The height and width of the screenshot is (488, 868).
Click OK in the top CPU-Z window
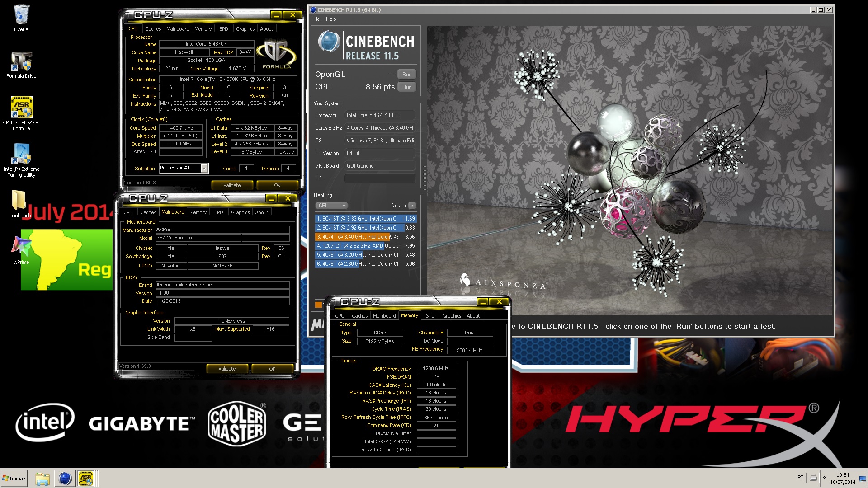tap(277, 185)
